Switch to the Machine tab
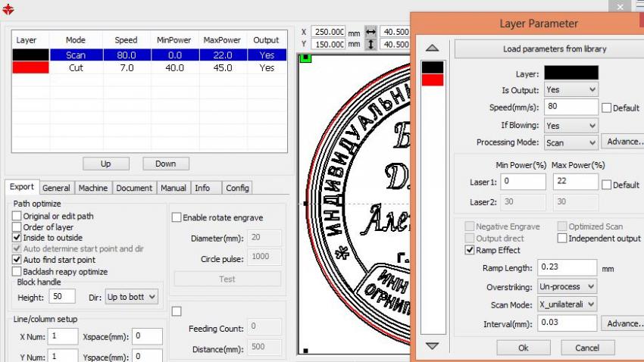 click(93, 188)
